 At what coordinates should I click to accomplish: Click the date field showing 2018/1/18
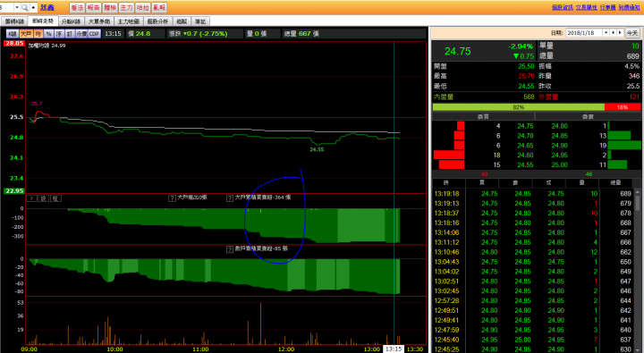click(x=584, y=33)
